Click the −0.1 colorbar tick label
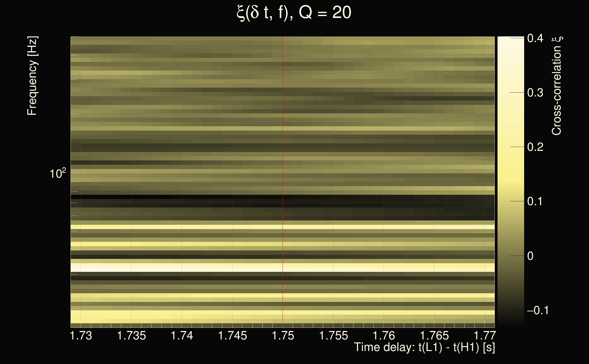This screenshot has height=364, width=589. click(538, 310)
